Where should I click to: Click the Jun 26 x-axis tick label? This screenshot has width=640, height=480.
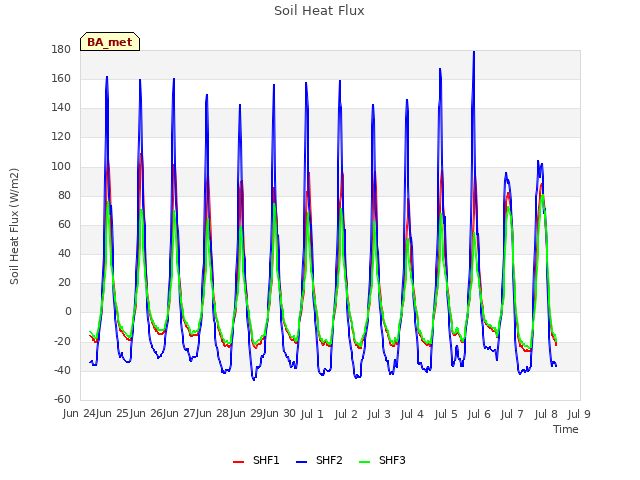[146, 414]
